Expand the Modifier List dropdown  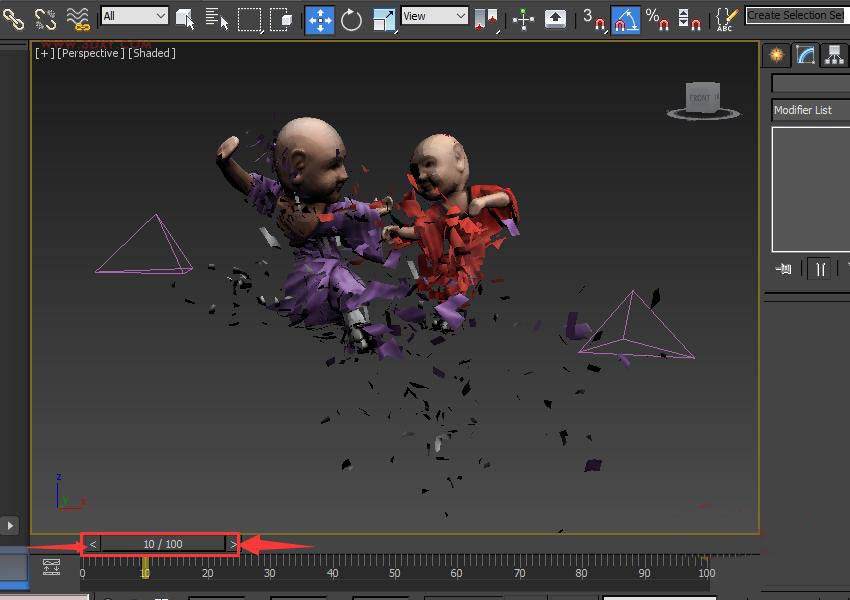coord(810,110)
